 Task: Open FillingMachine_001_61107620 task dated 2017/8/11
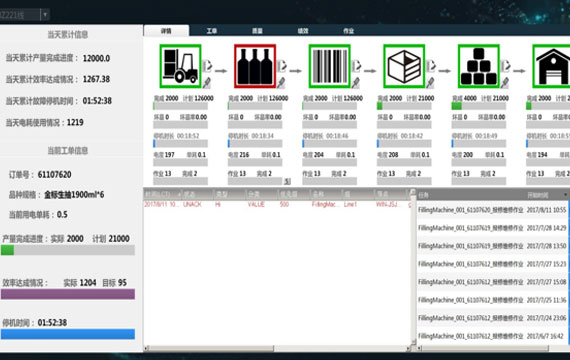point(492,210)
